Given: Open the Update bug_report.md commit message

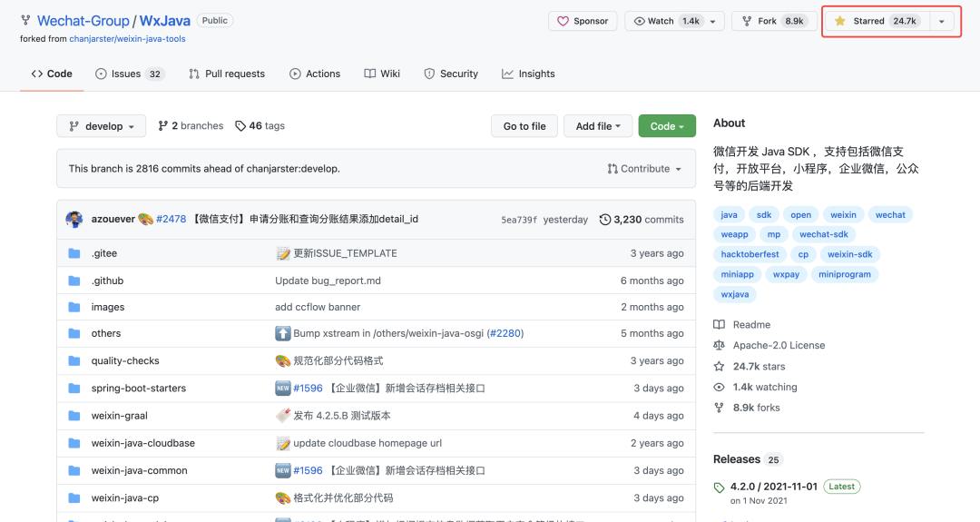Looking at the screenshot, I should [x=328, y=281].
